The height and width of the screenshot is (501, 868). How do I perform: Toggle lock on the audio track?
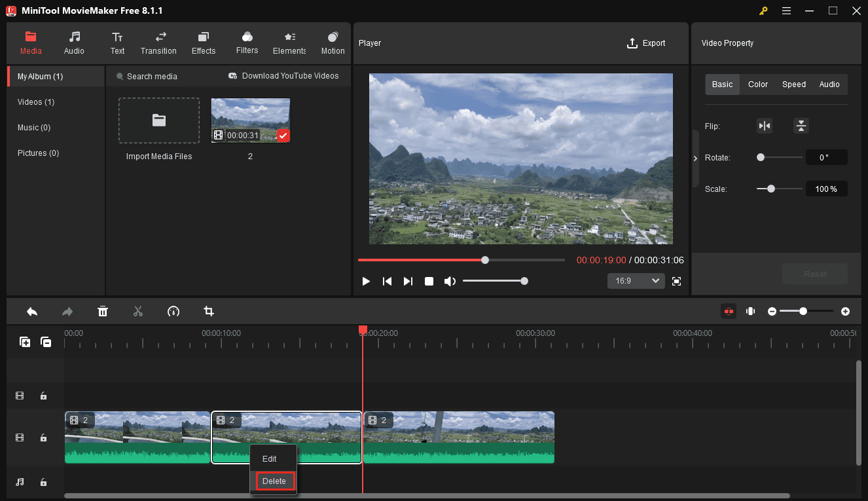point(43,482)
